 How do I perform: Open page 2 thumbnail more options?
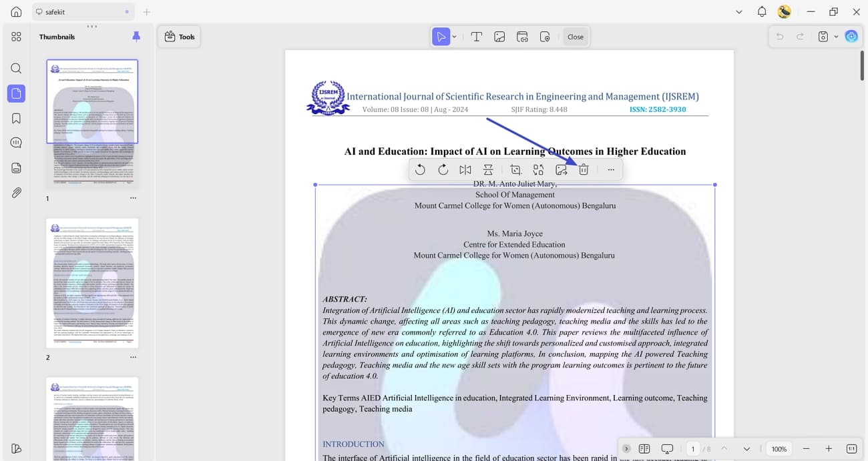coord(133,357)
